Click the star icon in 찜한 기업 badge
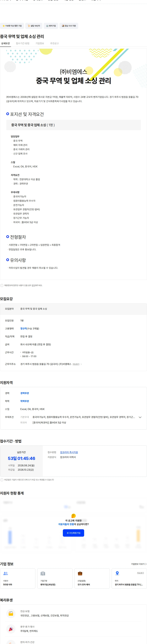 (x=4, y=26)
